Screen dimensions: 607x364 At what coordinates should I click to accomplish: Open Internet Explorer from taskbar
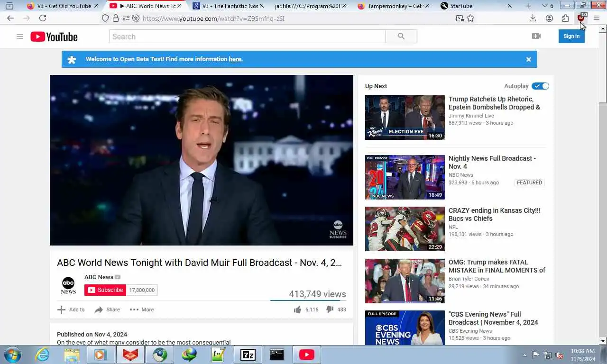pyautogui.click(x=42, y=355)
